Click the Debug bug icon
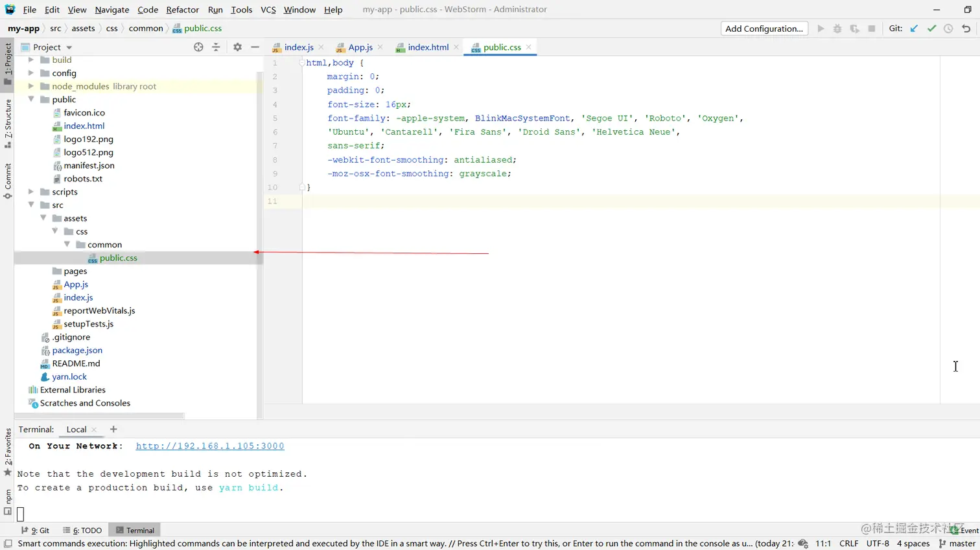This screenshot has height=550, width=980. [x=837, y=29]
